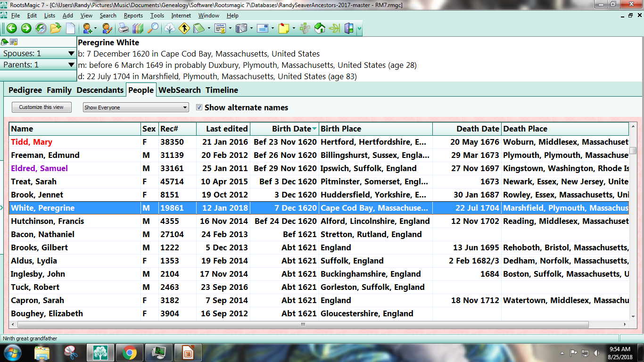
Task: Open the Lists menu
Action: pos(50,16)
